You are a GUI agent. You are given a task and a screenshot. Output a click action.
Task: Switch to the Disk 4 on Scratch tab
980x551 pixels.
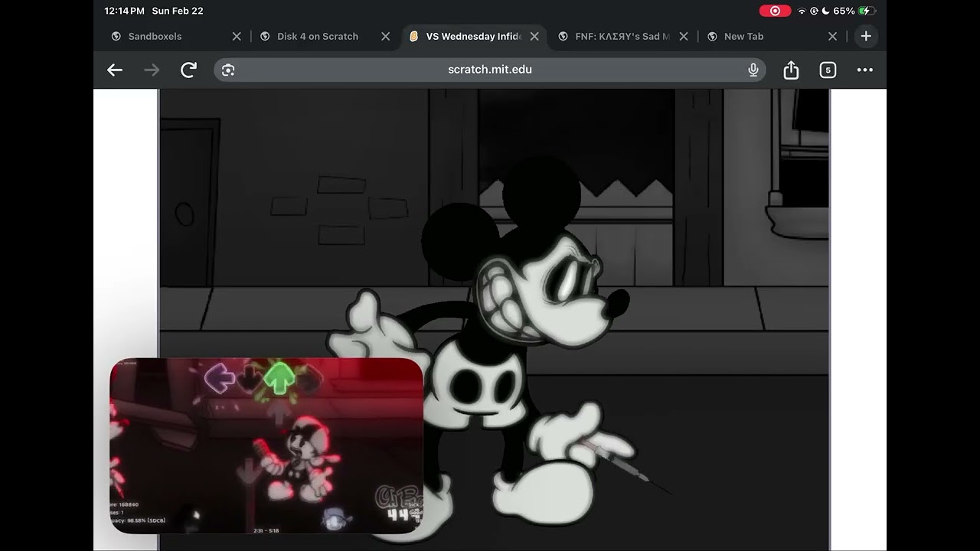318,36
